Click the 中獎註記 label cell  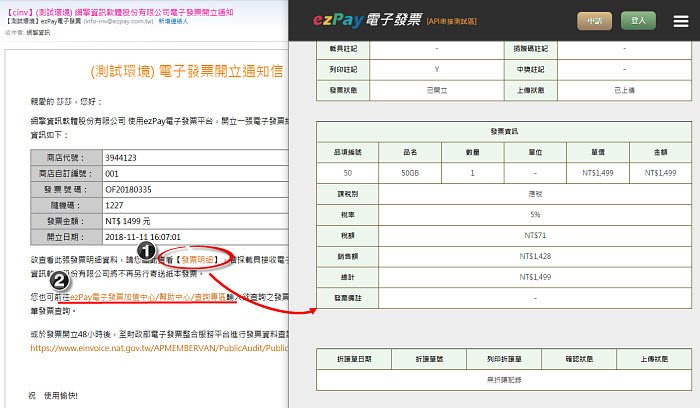(531, 70)
